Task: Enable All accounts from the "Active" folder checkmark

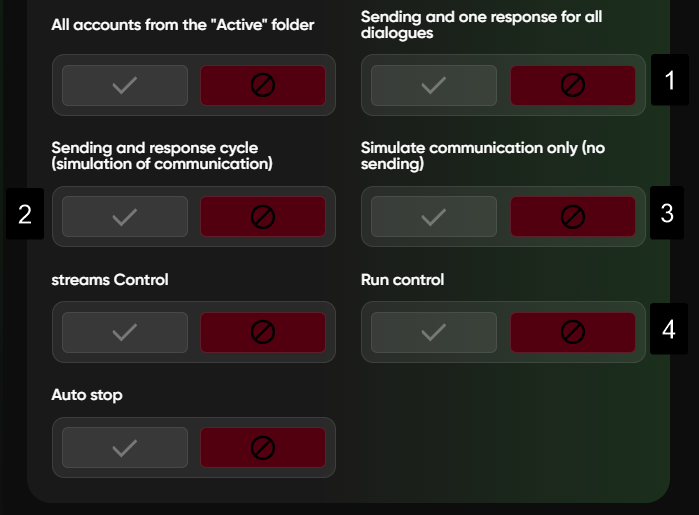Action: coord(124,86)
